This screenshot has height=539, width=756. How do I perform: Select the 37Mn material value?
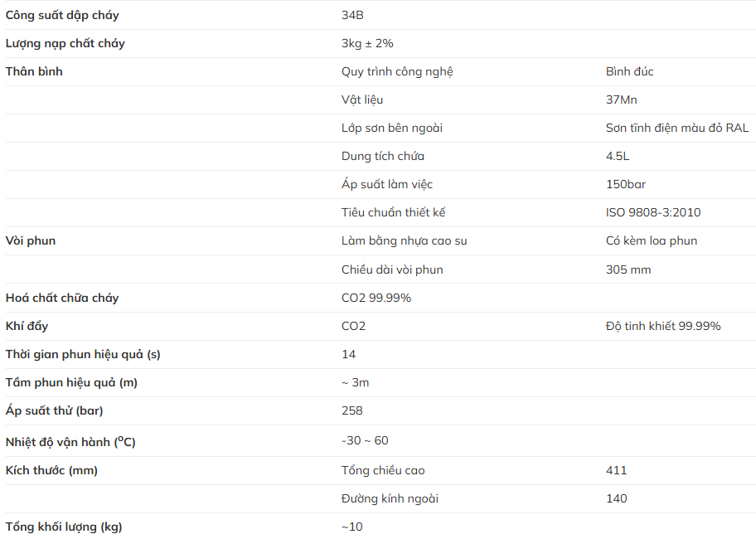coord(621,100)
